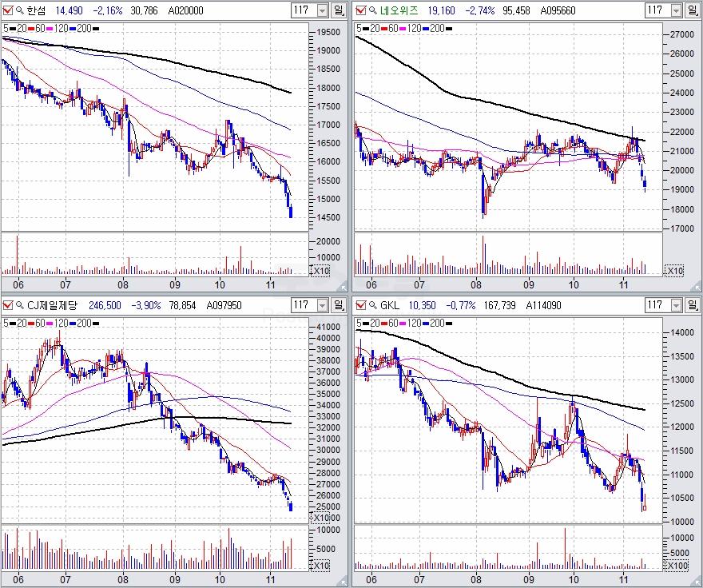
Task: Uncheck the 한섬 chart checkbox
Action: (x=8, y=10)
